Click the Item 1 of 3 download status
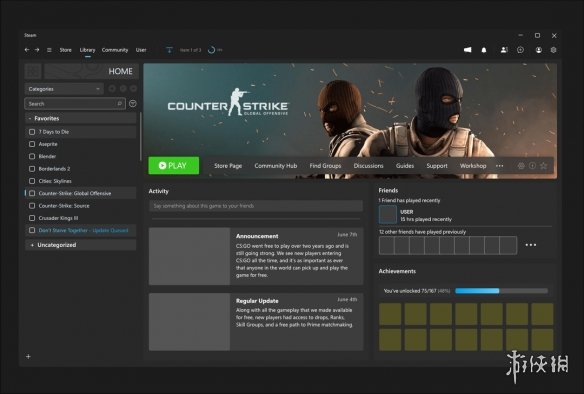584x394 pixels. (x=190, y=50)
